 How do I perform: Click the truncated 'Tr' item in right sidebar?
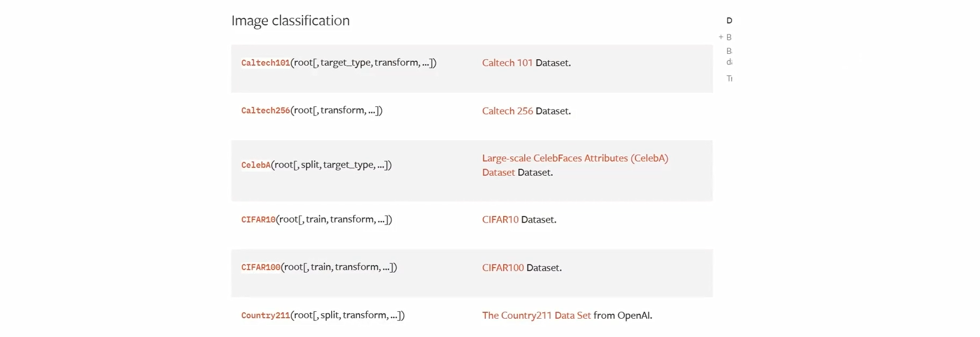point(729,78)
